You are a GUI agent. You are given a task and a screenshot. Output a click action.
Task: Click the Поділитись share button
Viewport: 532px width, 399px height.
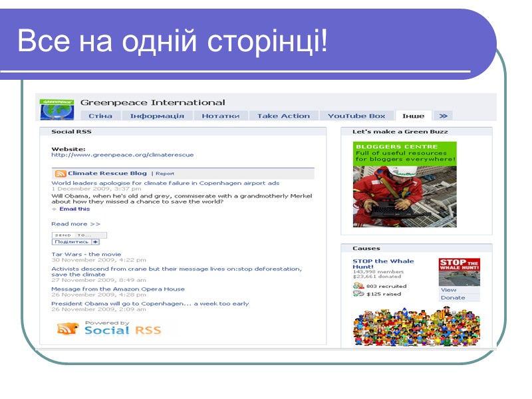[x=75, y=242]
